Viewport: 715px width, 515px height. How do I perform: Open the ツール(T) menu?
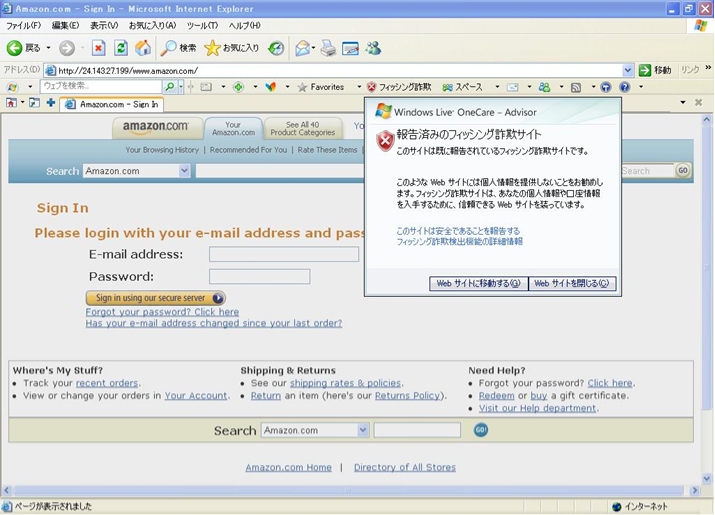point(202,25)
